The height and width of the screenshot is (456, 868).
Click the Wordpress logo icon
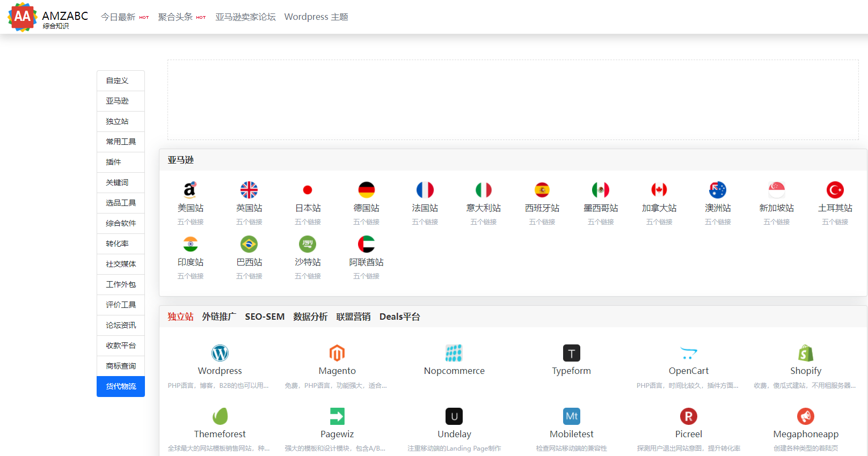pyautogui.click(x=220, y=353)
